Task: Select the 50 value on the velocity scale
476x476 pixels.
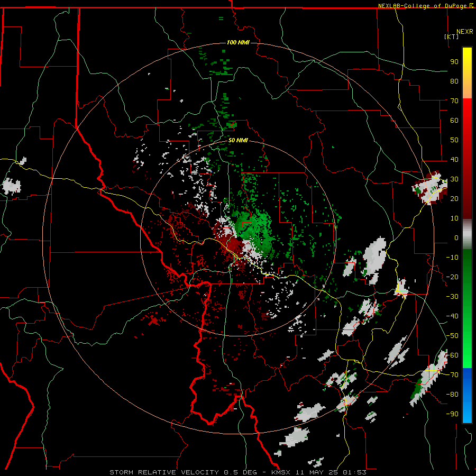Action: point(454,140)
